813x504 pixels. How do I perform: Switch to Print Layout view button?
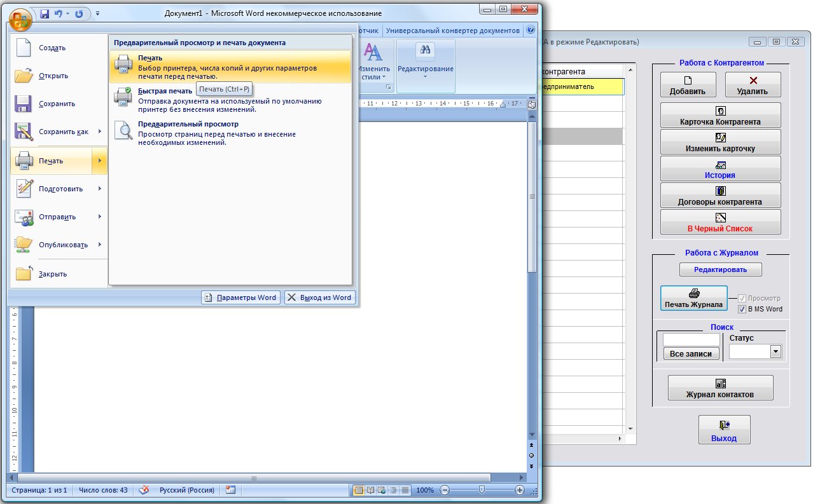click(x=359, y=490)
